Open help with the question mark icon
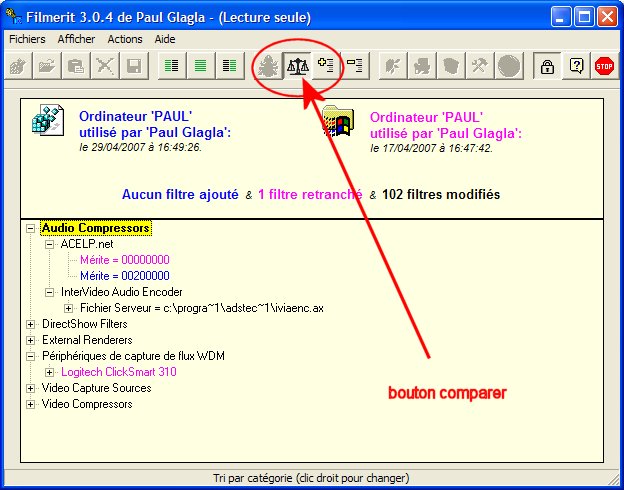 576,66
